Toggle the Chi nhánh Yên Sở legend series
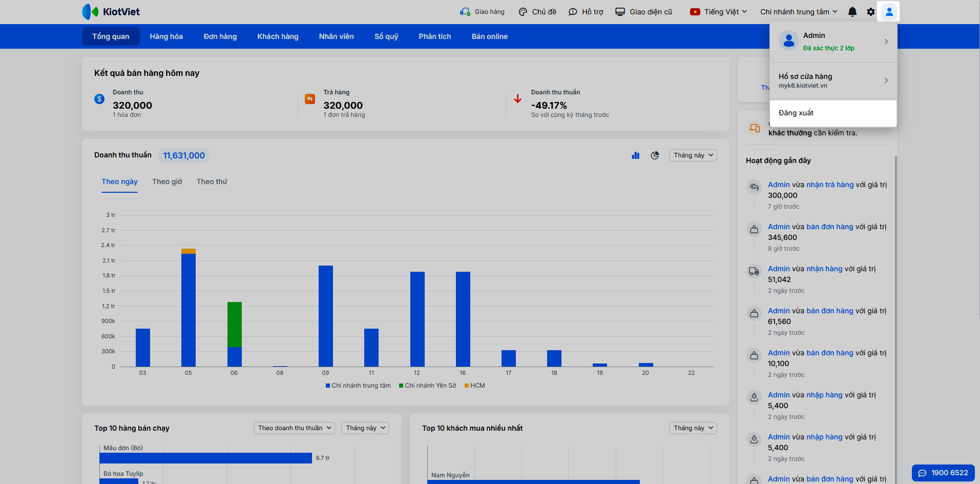The height and width of the screenshot is (484, 980). click(427, 386)
